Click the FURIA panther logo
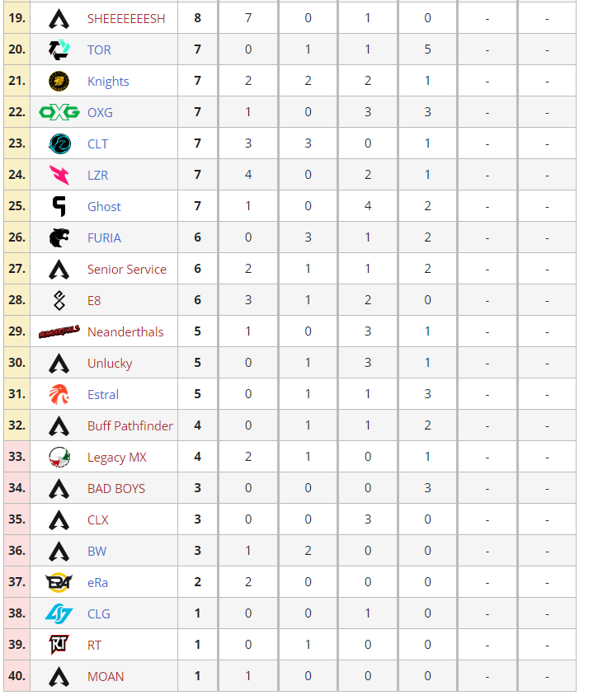598x700 pixels. coord(59,237)
